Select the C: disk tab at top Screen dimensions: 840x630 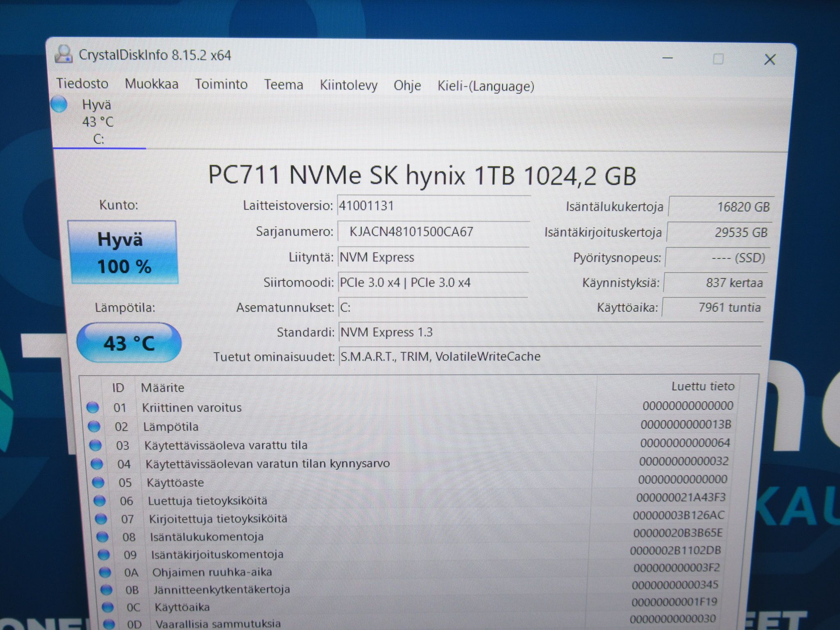click(98, 122)
